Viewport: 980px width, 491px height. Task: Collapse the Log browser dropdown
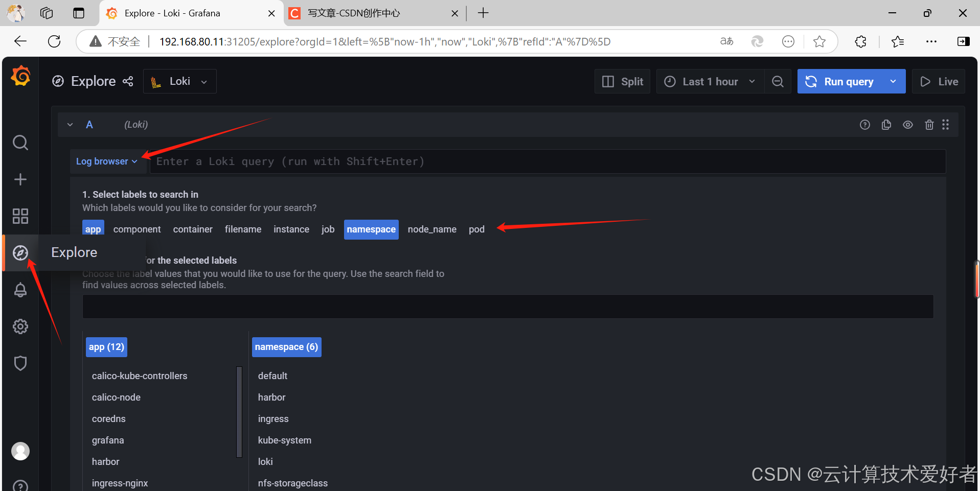click(107, 161)
